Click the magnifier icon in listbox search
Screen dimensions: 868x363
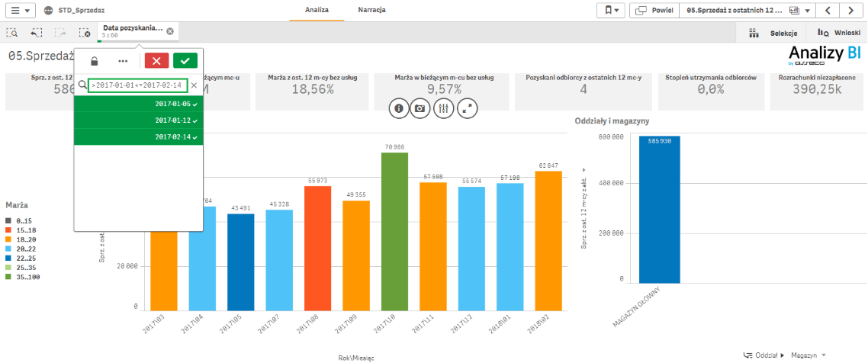pos(82,85)
